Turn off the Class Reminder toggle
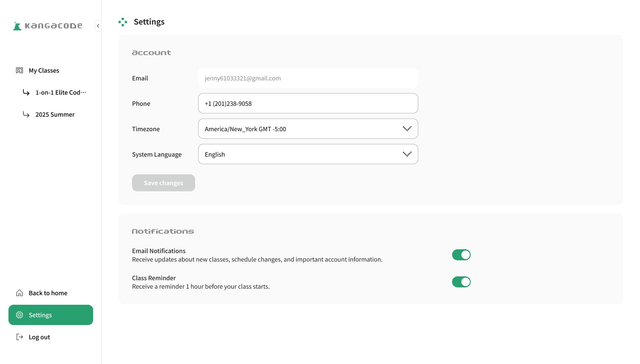The image size is (640, 364). coord(461,282)
